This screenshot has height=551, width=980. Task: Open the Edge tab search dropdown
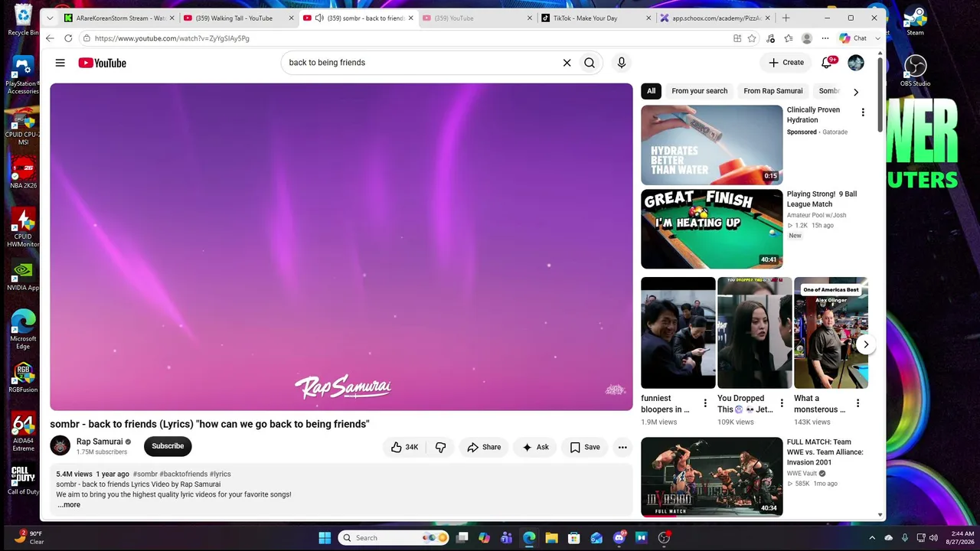(50, 18)
